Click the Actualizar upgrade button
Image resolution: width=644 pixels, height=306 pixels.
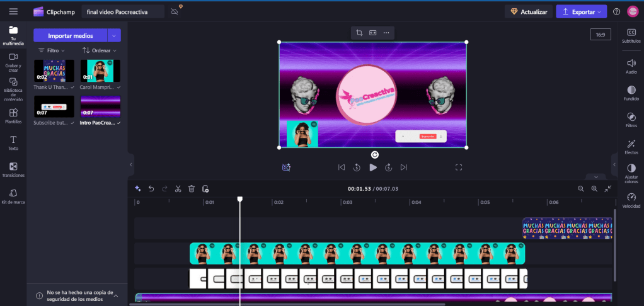click(529, 11)
